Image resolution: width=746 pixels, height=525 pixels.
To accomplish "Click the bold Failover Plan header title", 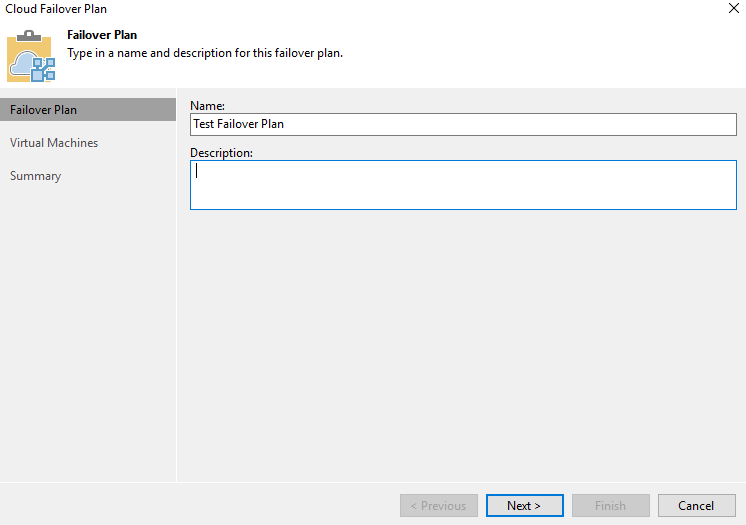I will click(x=102, y=35).
